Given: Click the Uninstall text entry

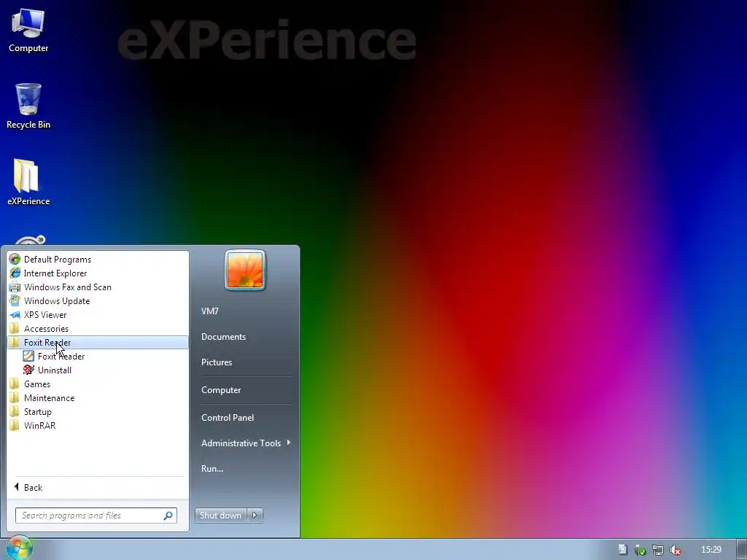Looking at the screenshot, I should pyautogui.click(x=54, y=370).
